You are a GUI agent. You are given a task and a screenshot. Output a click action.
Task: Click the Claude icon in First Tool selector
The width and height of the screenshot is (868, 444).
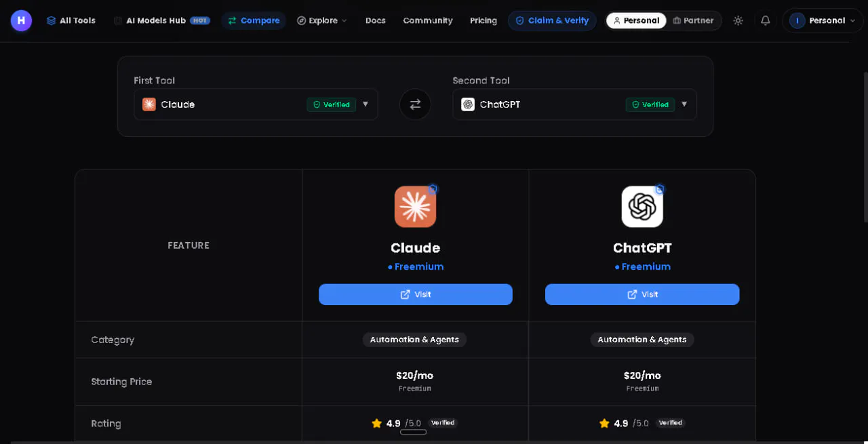[149, 104]
